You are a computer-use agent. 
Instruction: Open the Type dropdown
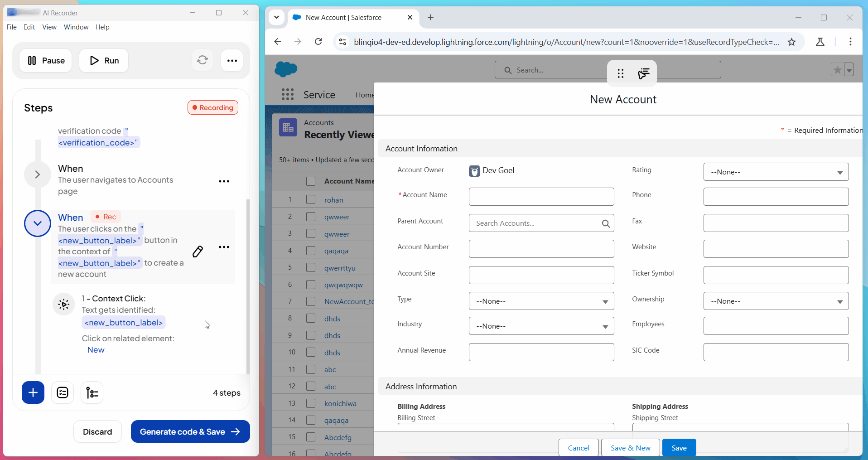[x=541, y=301]
